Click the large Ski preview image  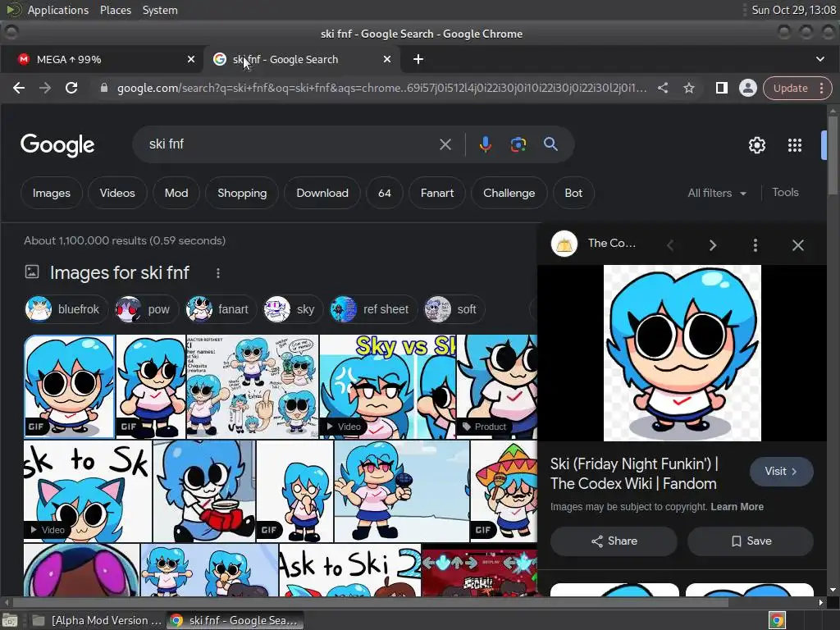[x=682, y=353]
